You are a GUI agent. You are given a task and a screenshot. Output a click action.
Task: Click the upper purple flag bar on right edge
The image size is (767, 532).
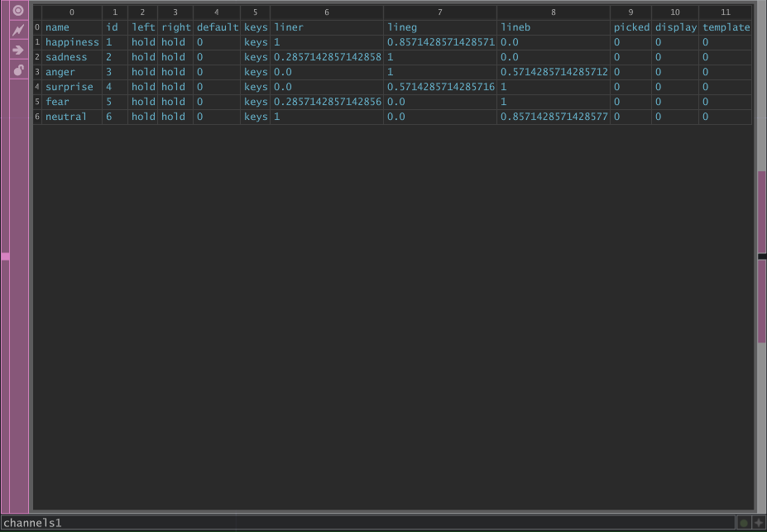pos(762,212)
